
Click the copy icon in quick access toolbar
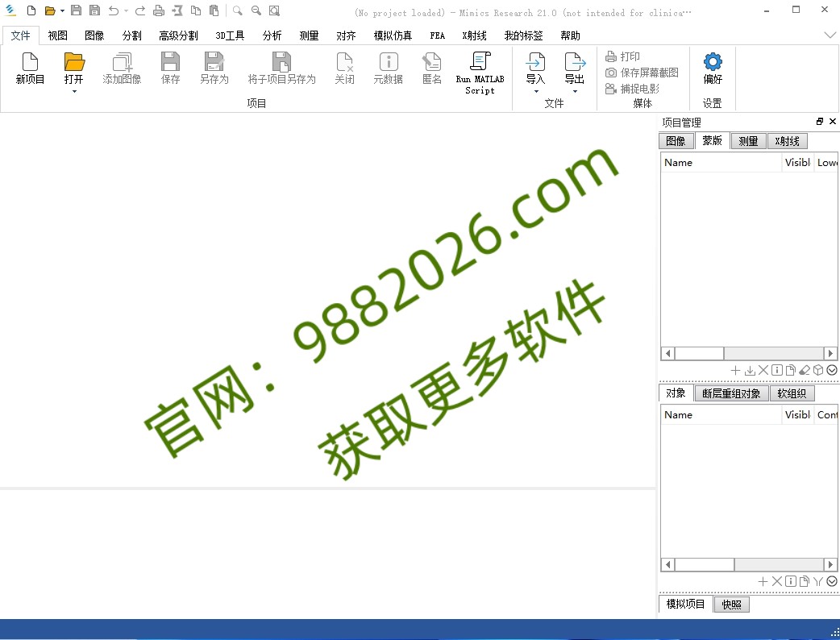click(x=196, y=10)
